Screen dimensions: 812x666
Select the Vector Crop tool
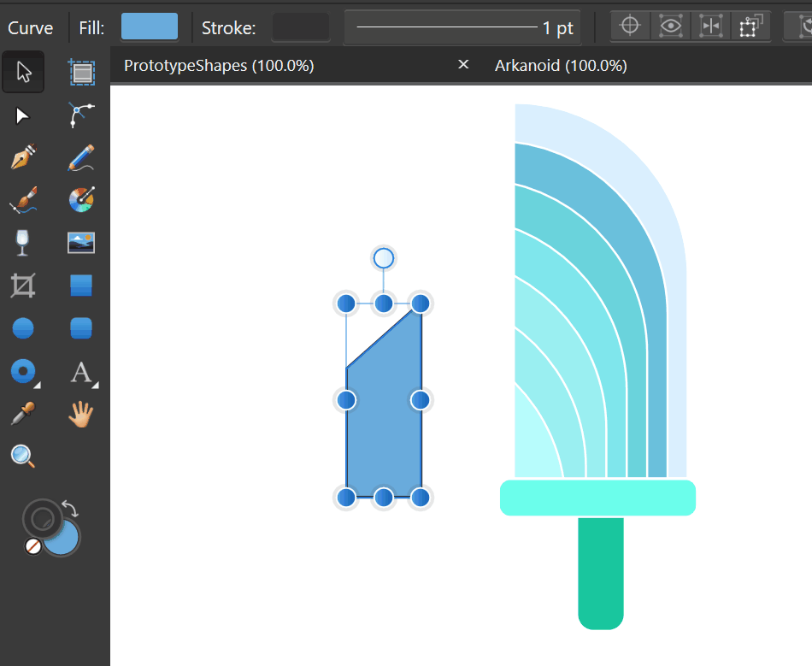point(23,286)
